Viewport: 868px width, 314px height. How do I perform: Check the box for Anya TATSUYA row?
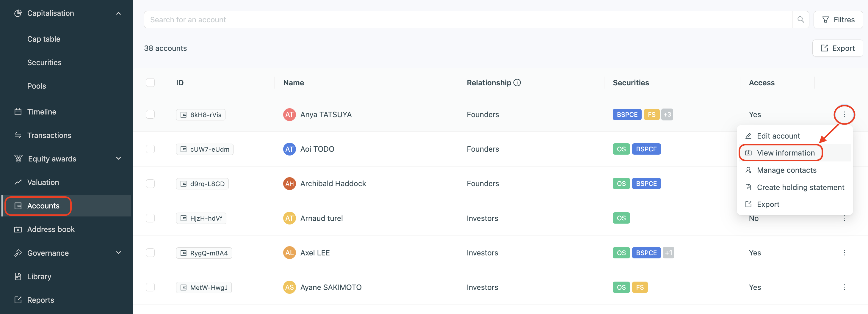[x=150, y=114]
